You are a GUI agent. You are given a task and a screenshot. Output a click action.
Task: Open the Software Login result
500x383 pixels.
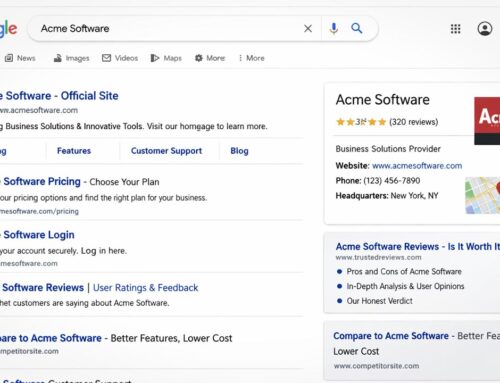coord(37,235)
